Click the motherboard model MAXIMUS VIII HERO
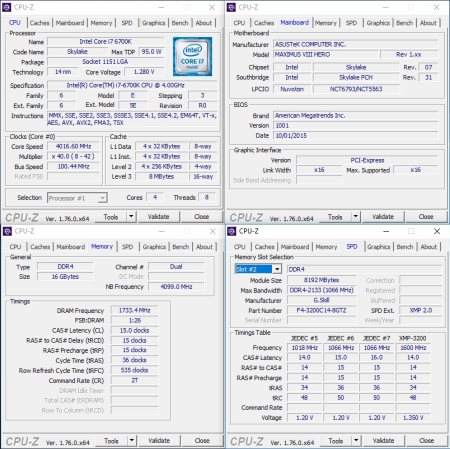 pyautogui.click(x=326, y=54)
